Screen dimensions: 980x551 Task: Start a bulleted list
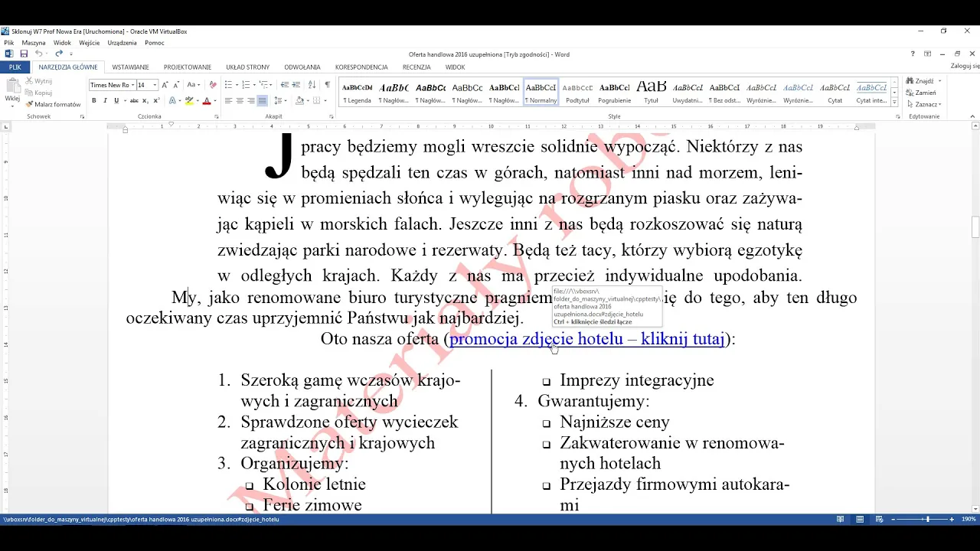tap(228, 85)
